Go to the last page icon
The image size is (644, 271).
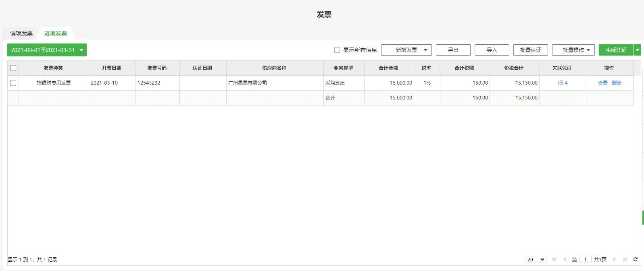(x=625, y=259)
